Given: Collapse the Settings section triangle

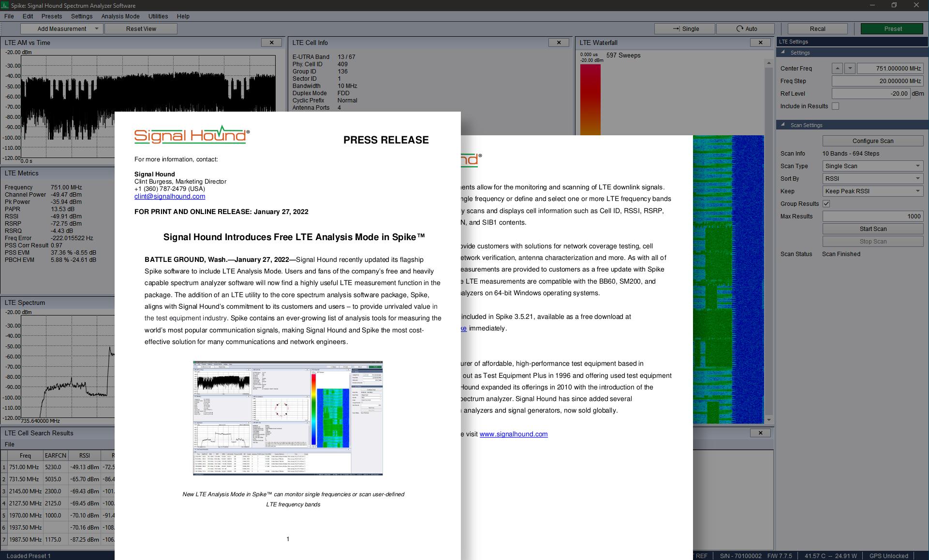Looking at the screenshot, I should click(783, 52).
